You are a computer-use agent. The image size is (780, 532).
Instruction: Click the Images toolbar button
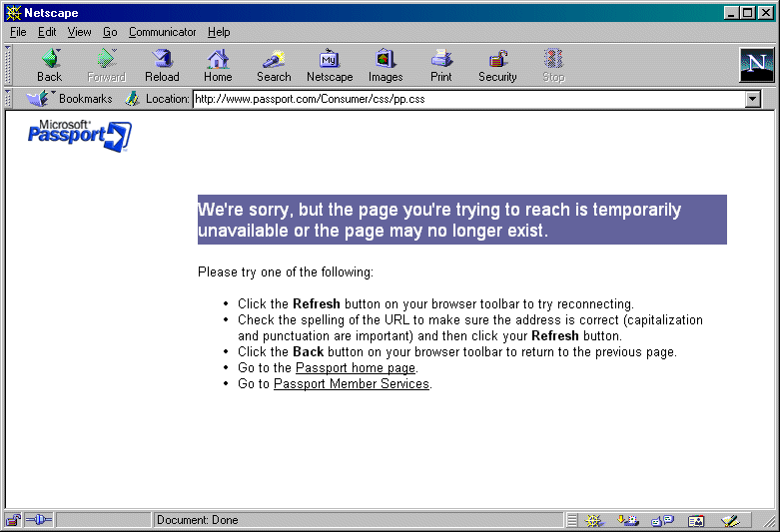pos(386,65)
